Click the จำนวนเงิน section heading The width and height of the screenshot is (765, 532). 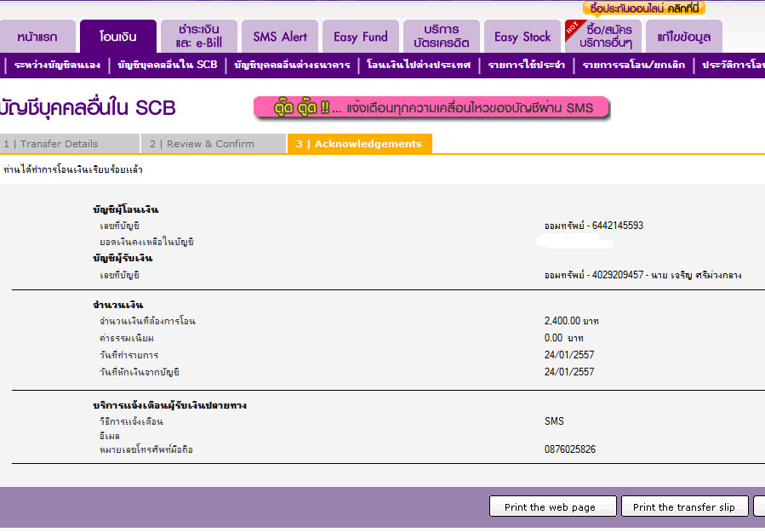(x=117, y=305)
